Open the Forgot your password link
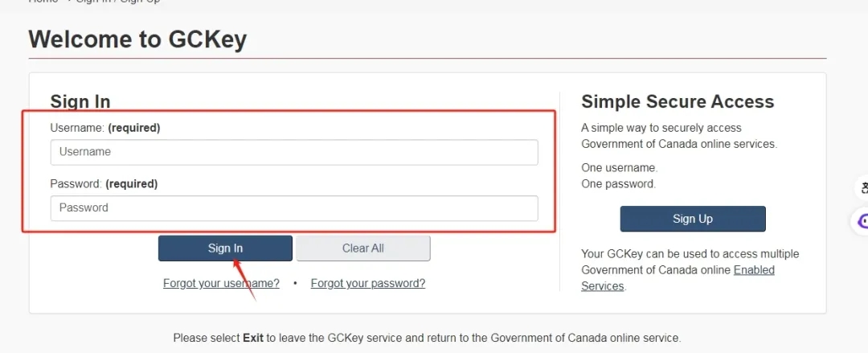 [x=368, y=283]
